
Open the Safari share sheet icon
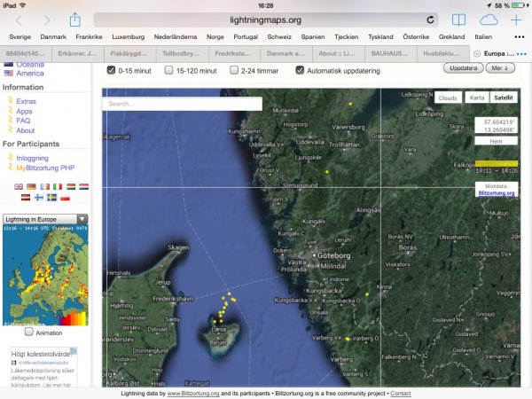[x=75, y=19]
